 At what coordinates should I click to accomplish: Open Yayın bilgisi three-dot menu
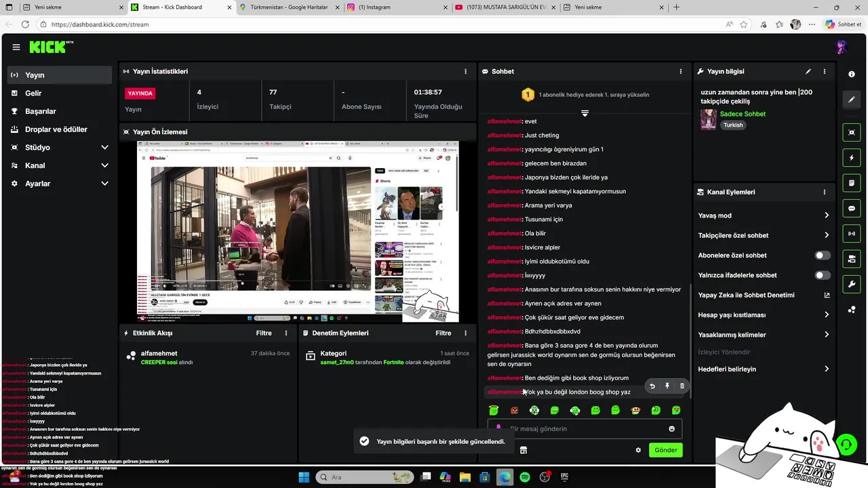coord(825,71)
